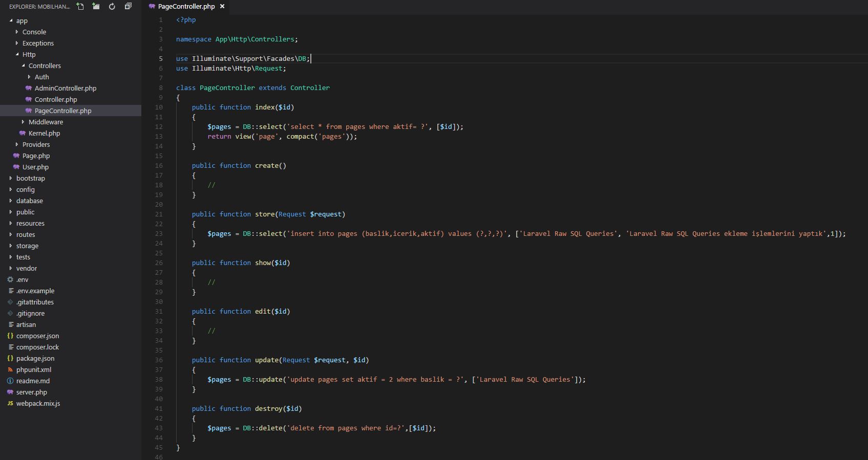Click the 'compact' call on line 13
Screen dimensions: 868x460
click(x=300, y=136)
